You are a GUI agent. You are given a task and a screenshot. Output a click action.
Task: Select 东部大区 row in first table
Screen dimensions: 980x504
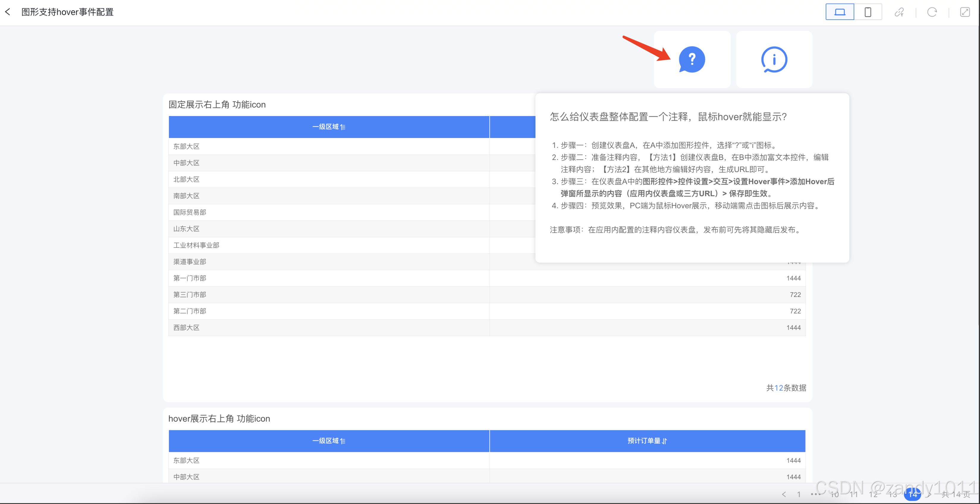186,146
